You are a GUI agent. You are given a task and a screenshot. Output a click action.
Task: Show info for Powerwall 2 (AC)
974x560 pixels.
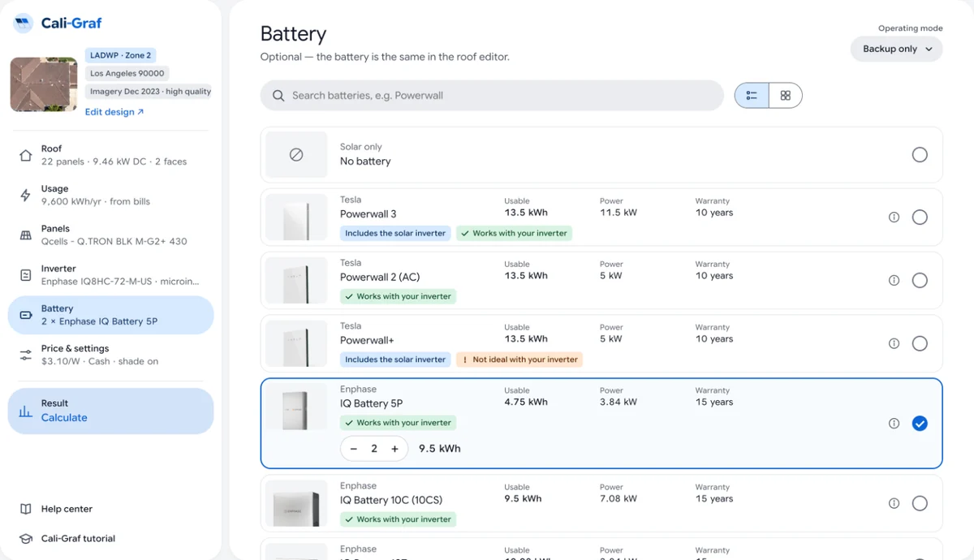pos(894,280)
